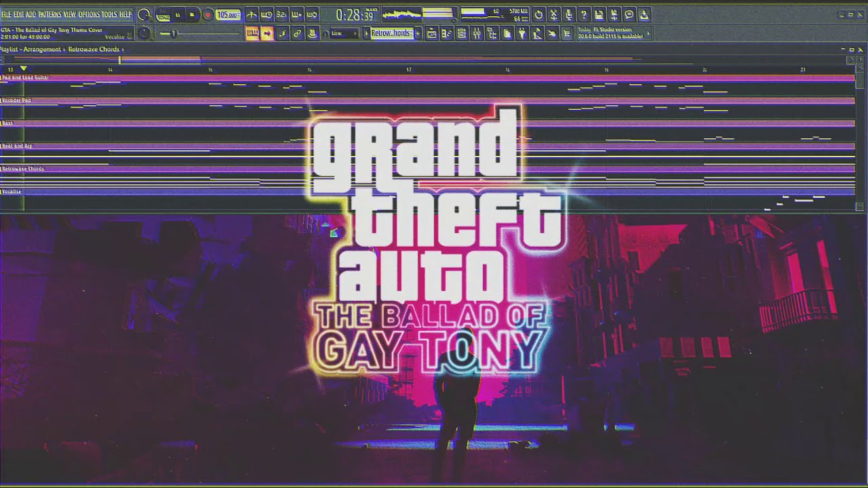Select the Vocoder Pad track
This screenshot has width=868, height=488.
pos(16,100)
